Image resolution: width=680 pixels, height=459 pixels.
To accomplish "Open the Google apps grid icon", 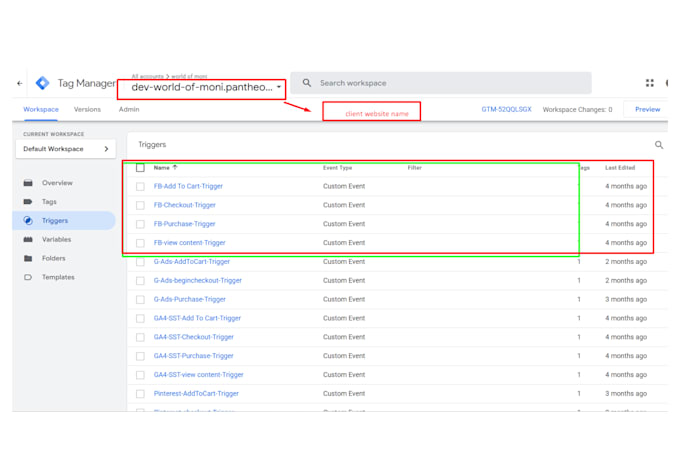I will pyautogui.click(x=650, y=83).
